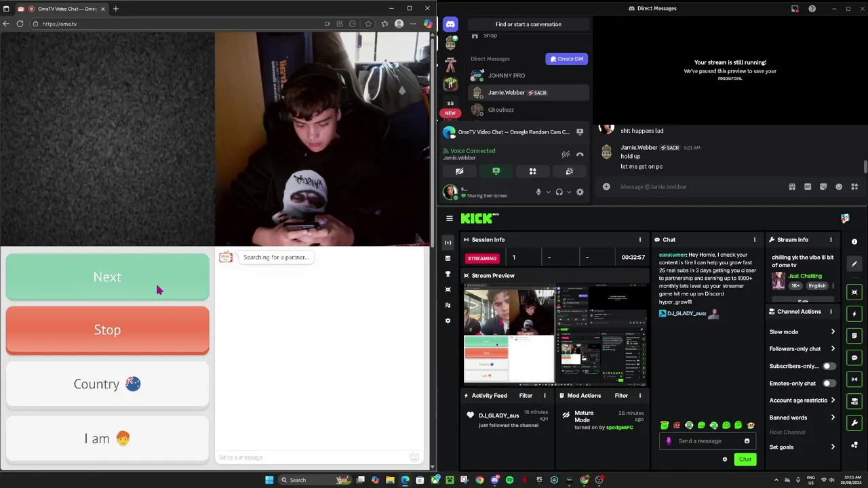Open Stream Info panel options menu
The height and width of the screenshot is (488, 868).
tap(831, 240)
